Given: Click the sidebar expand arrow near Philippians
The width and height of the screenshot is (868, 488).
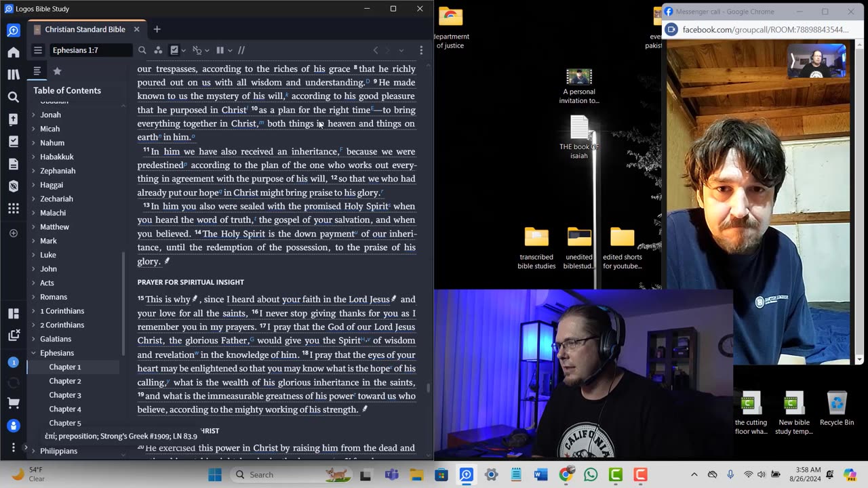Looking at the screenshot, I should (25, 447).
